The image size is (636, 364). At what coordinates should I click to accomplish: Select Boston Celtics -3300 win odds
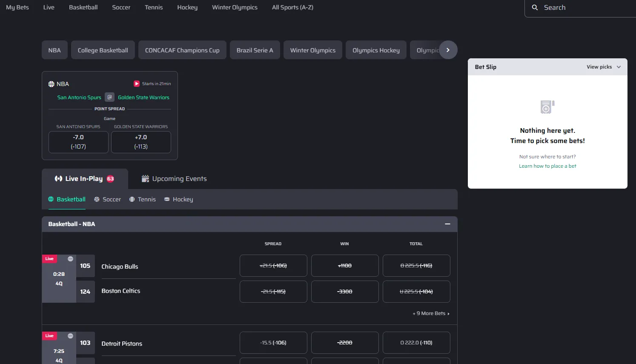[345, 292]
